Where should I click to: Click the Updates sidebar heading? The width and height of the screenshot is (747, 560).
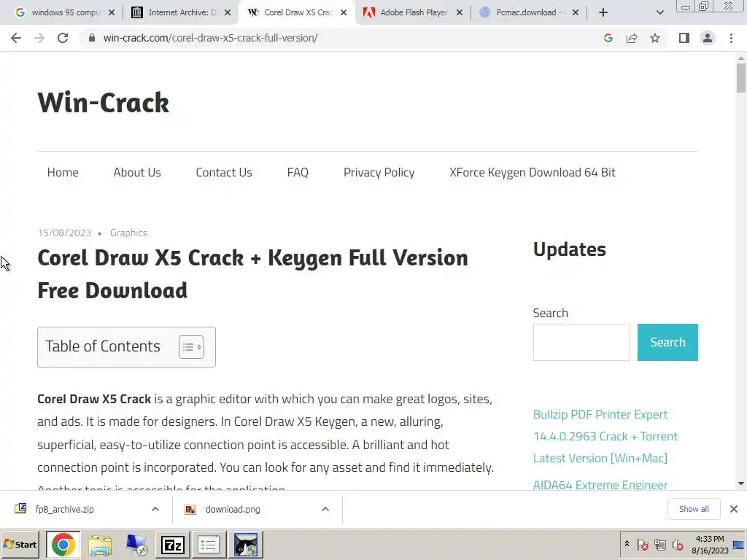click(x=569, y=249)
